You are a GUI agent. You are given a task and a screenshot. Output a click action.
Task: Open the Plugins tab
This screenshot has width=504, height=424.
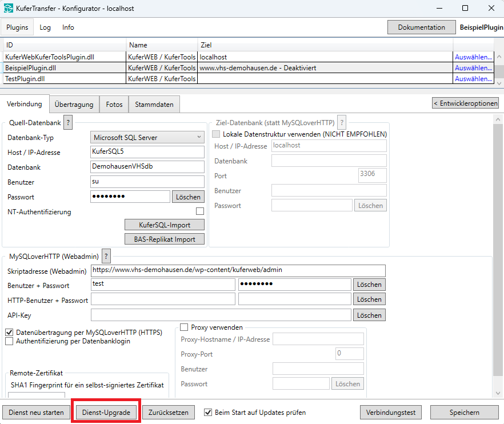pyautogui.click(x=17, y=27)
